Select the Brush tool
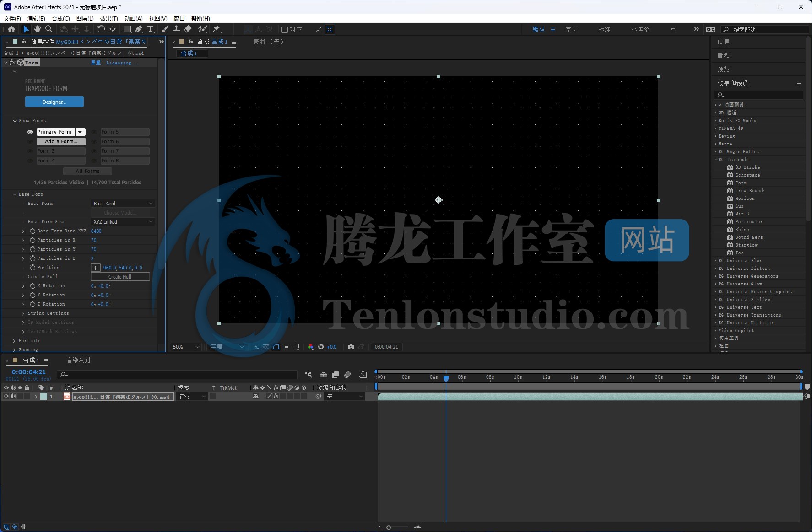 (165, 29)
